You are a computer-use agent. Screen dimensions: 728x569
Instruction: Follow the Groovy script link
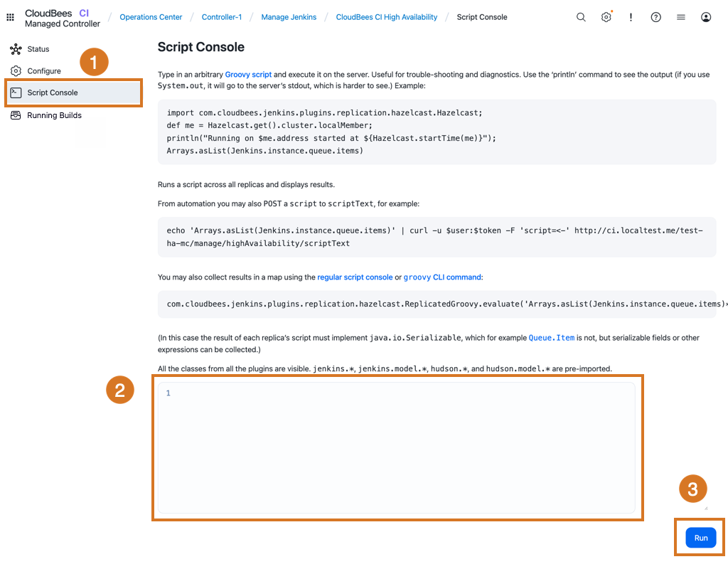point(248,75)
